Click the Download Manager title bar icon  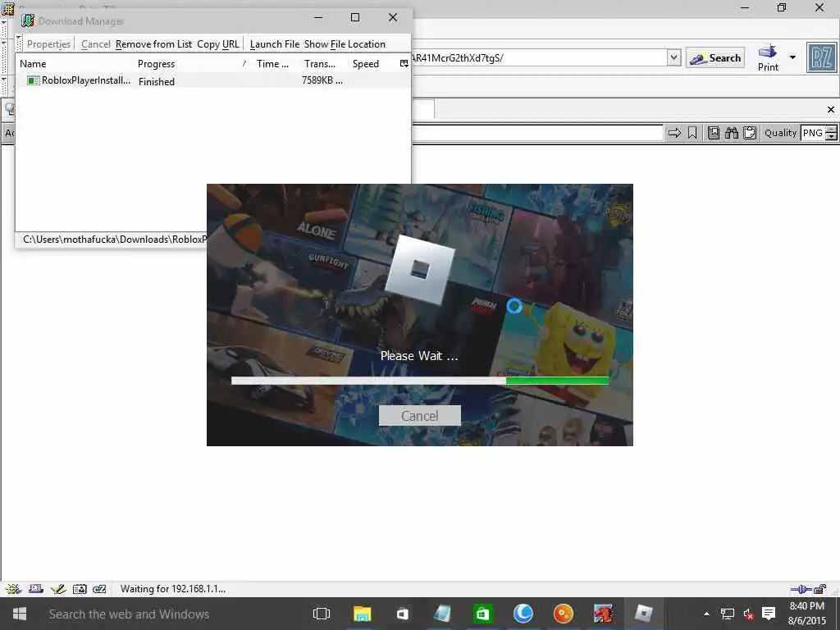tap(27, 21)
